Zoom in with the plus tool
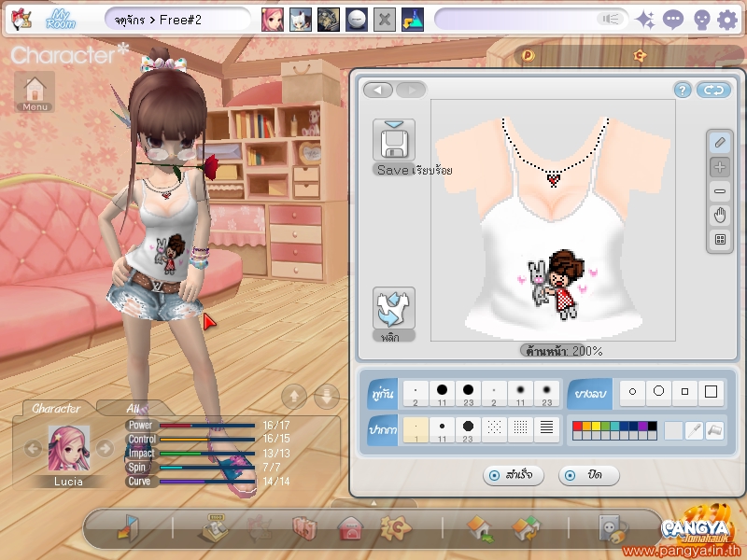Screen dimensions: 747x560 coord(719,167)
